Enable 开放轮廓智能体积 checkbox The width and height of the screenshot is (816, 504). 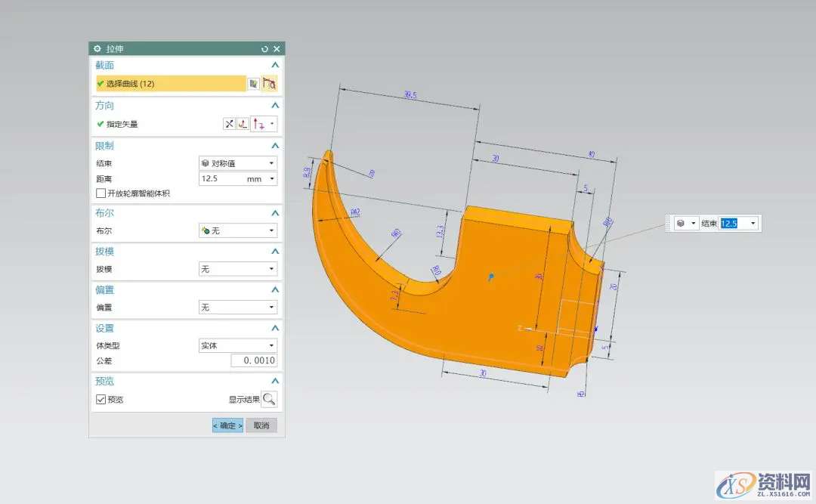pos(101,193)
